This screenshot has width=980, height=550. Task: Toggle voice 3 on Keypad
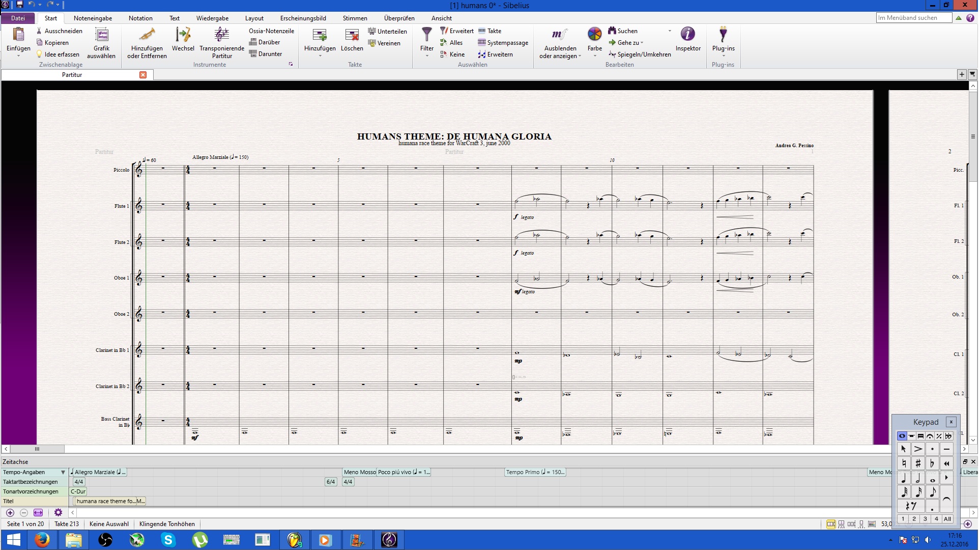[x=925, y=519]
